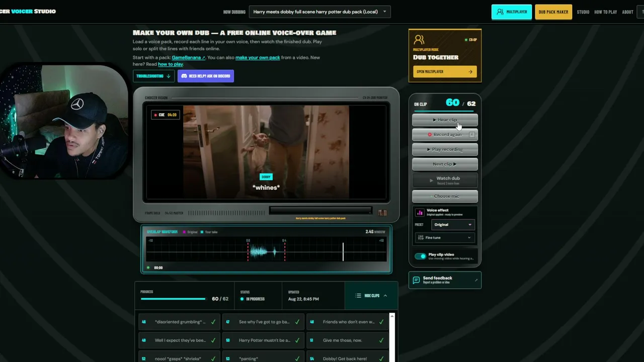Click Hear clip button
Screen dimensions: 644x362
point(445,120)
